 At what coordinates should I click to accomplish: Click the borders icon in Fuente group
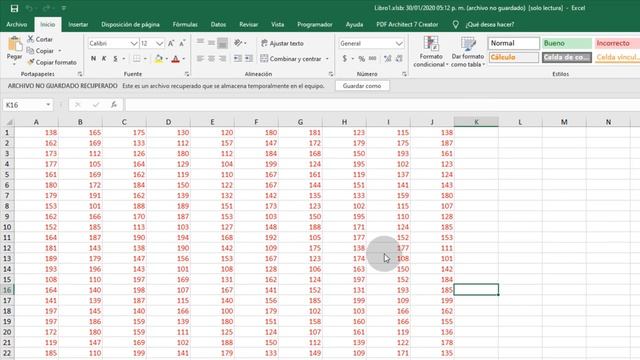tap(136, 59)
